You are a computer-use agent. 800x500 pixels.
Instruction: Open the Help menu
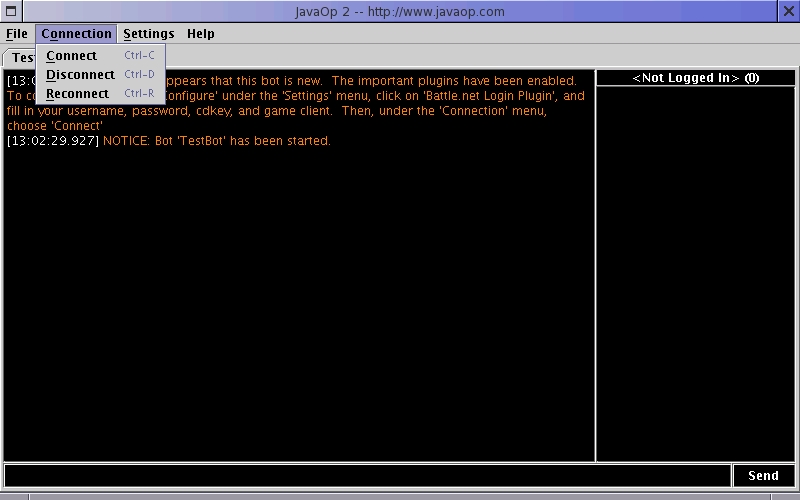pos(201,34)
